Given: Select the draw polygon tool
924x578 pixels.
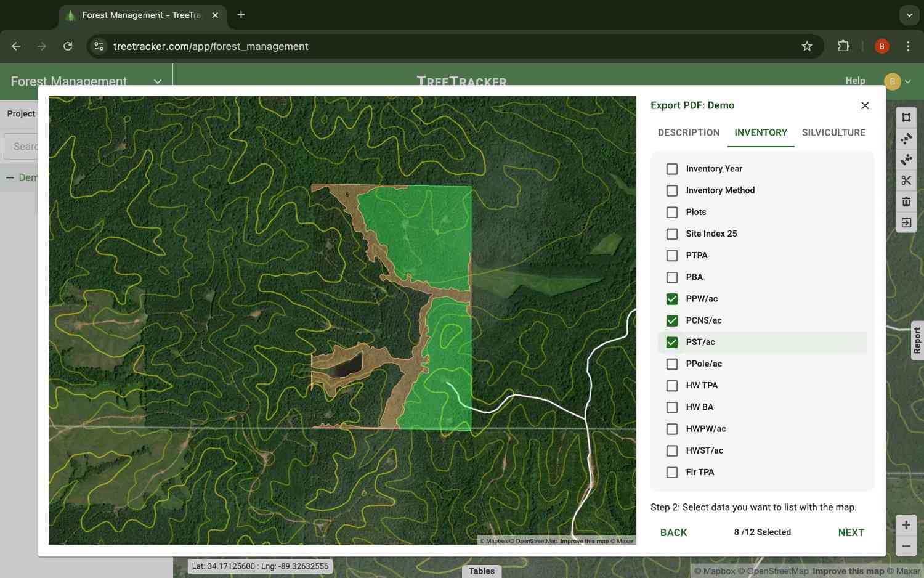Looking at the screenshot, I should click(906, 117).
